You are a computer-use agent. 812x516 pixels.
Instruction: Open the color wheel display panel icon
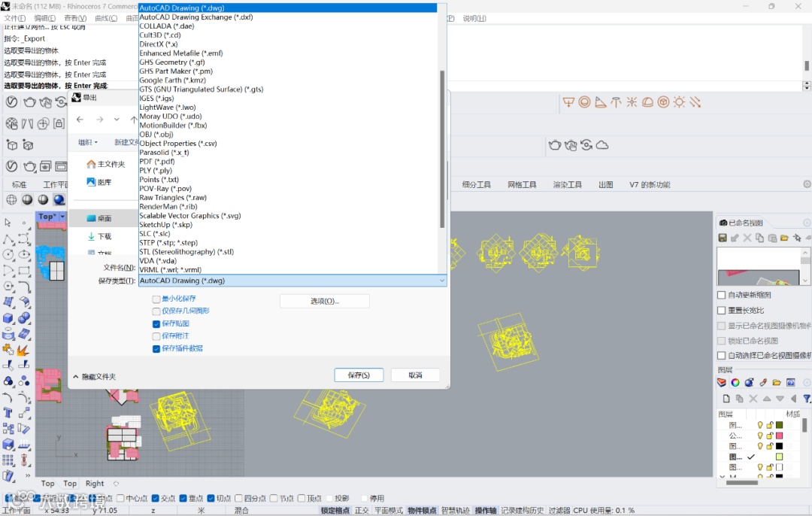pyautogui.click(x=735, y=382)
